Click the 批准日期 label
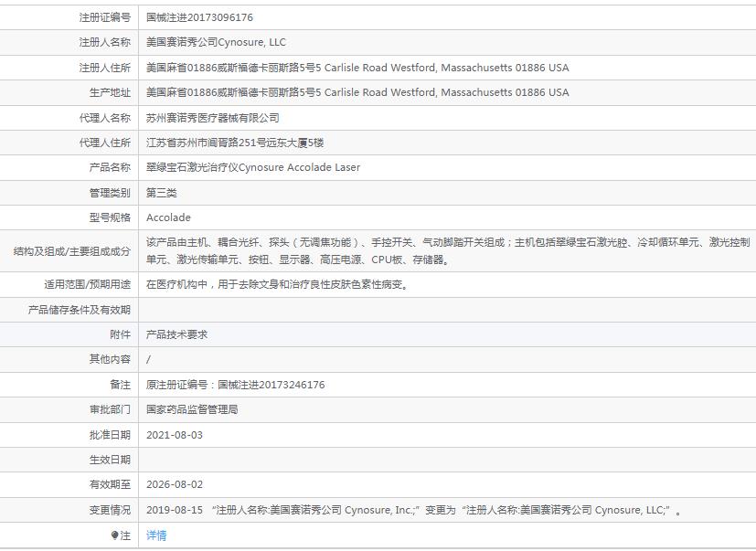756x551 pixels. tap(110, 435)
